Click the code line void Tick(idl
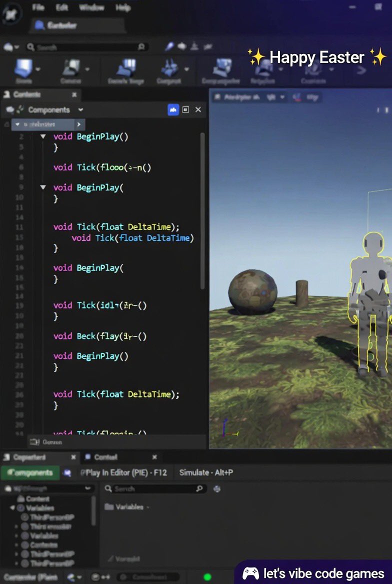Viewport: 392px width, 584px height. [x=100, y=305]
